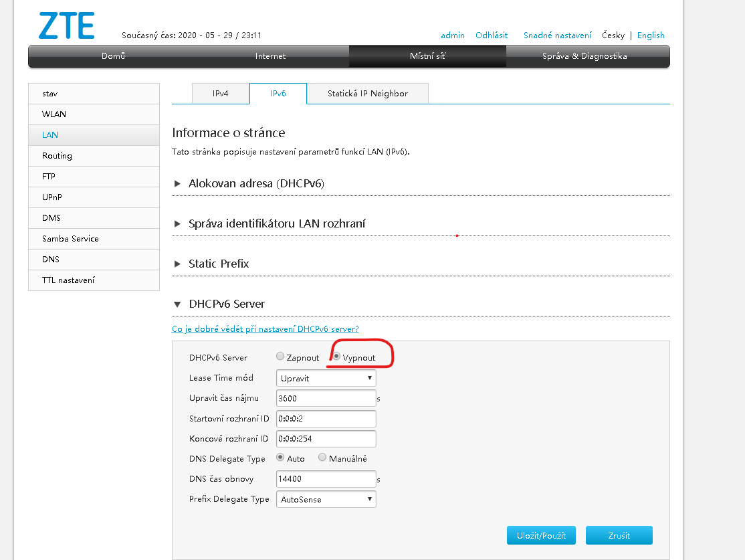Select the Vypnout radio button

click(x=337, y=357)
